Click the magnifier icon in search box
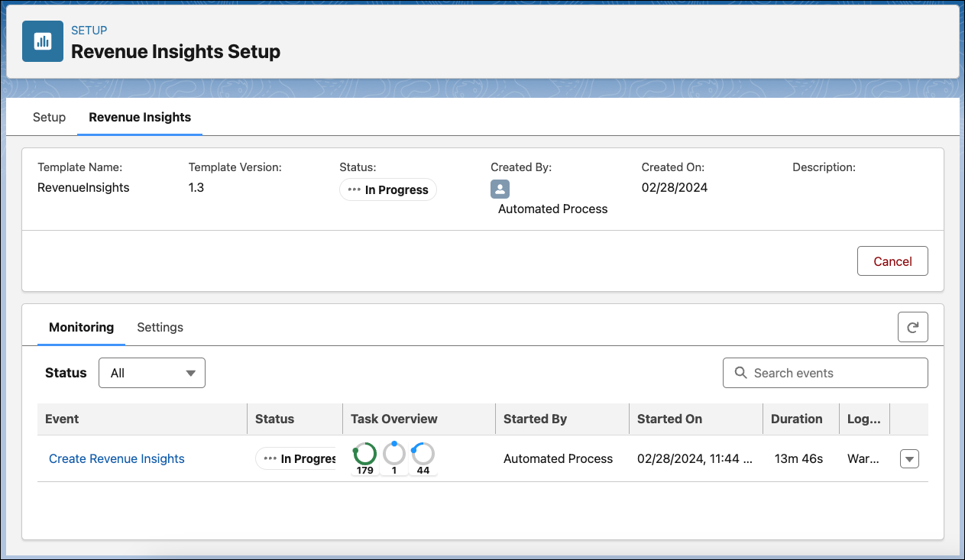Screen dimensions: 965x560 (740, 373)
